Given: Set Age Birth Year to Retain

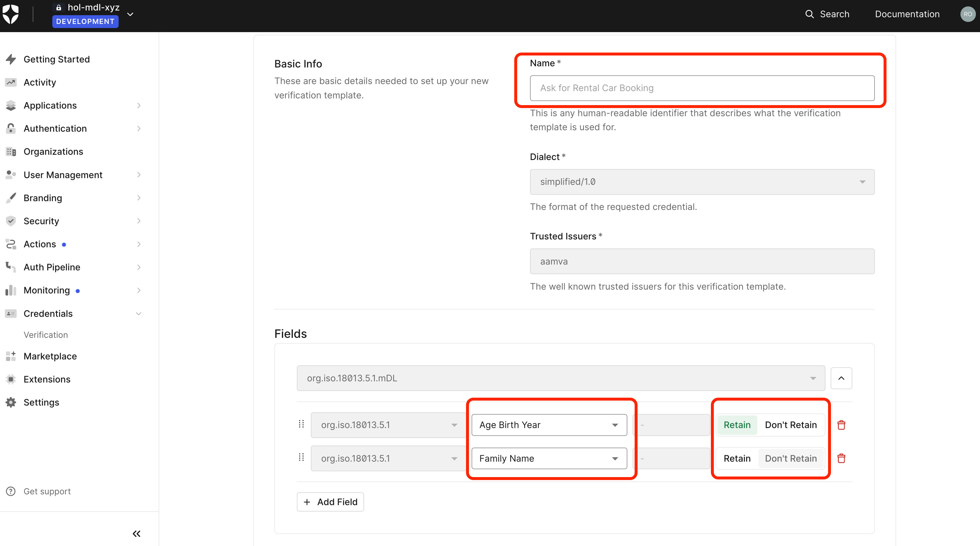Looking at the screenshot, I should 737,425.
